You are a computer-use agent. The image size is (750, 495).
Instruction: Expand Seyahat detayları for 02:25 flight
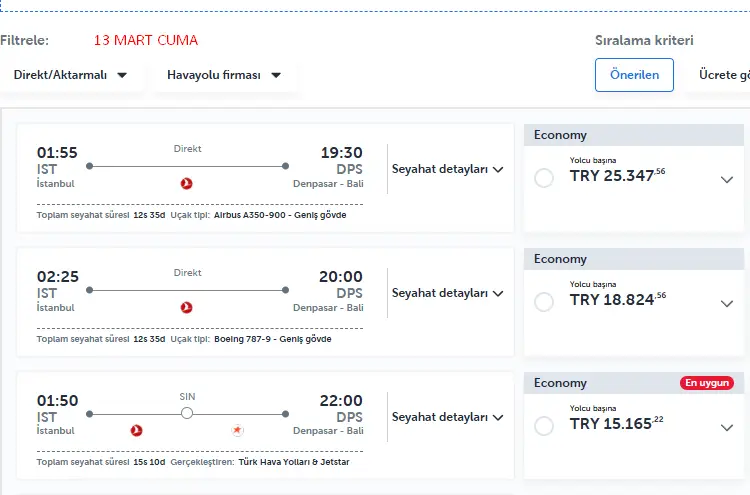pos(447,293)
